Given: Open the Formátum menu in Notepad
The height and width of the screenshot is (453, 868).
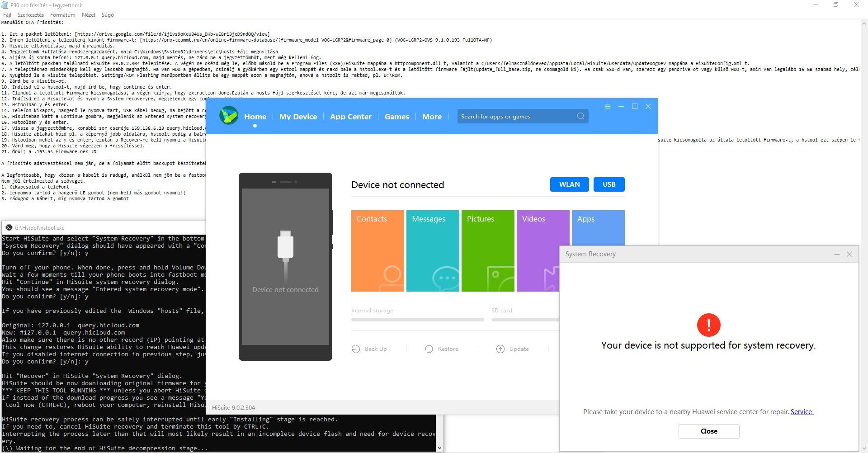Looking at the screenshot, I should [x=63, y=15].
